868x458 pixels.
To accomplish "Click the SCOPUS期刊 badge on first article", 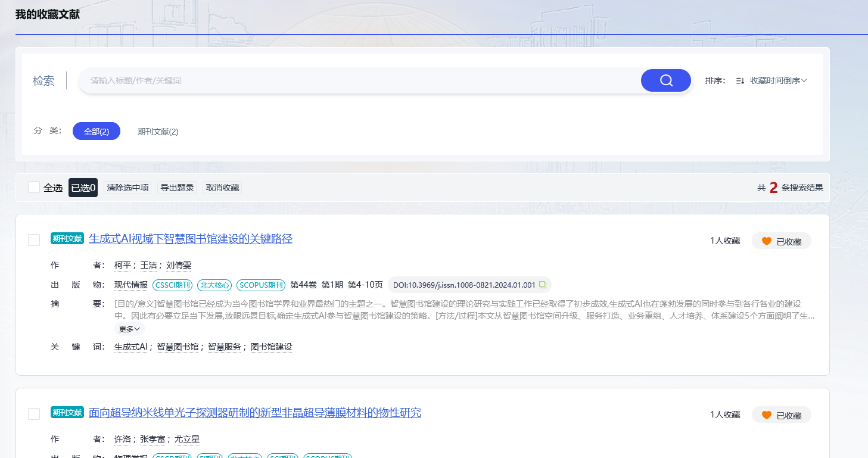I will [260, 285].
